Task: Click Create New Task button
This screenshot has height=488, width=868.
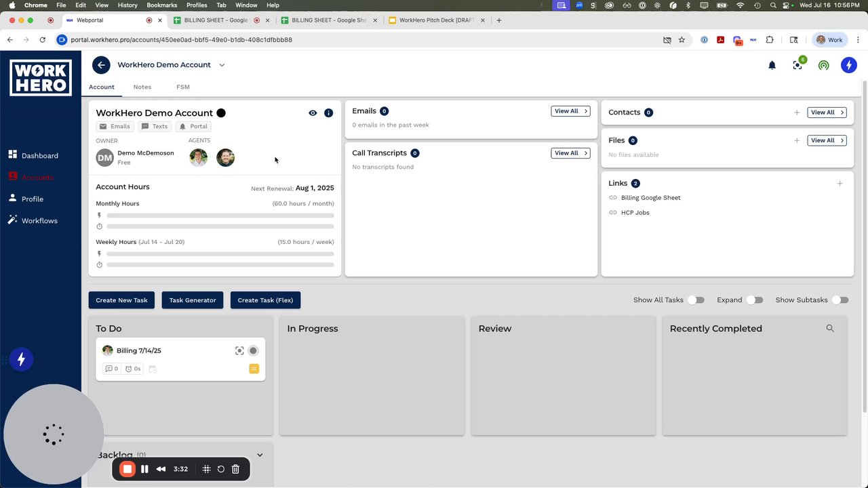Action: point(121,300)
